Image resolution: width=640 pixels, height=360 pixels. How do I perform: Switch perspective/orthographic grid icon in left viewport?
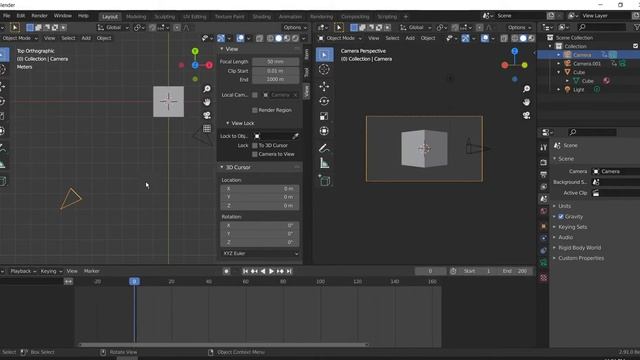tap(207, 129)
